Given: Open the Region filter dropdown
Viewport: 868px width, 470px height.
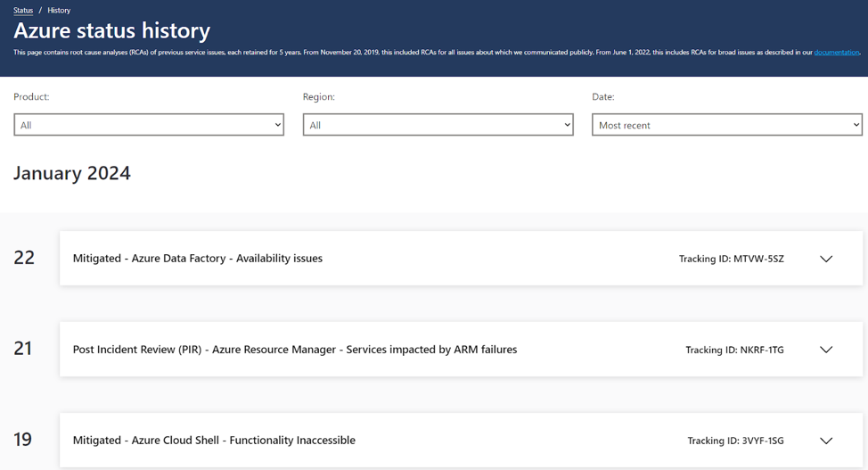Looking at the screenshot, I should click(438, 125).
